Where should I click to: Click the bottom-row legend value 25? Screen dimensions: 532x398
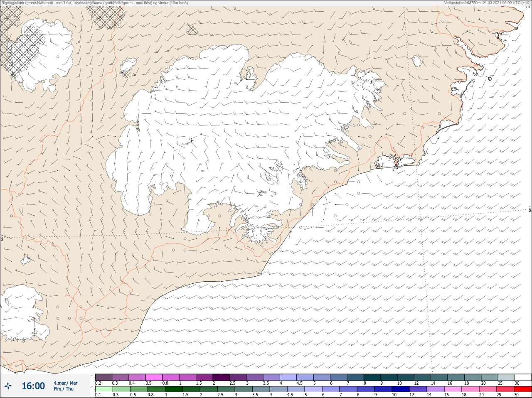(x=499, y=395)
